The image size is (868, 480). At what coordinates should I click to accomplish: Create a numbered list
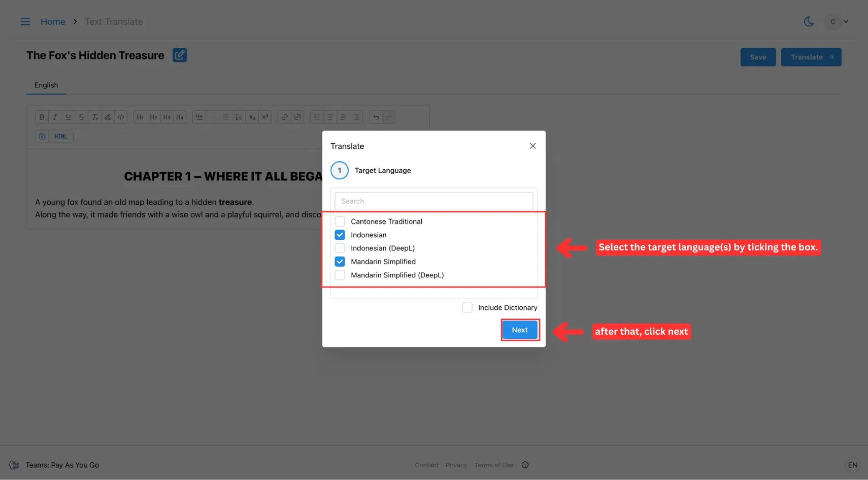[x=239, y=117]
